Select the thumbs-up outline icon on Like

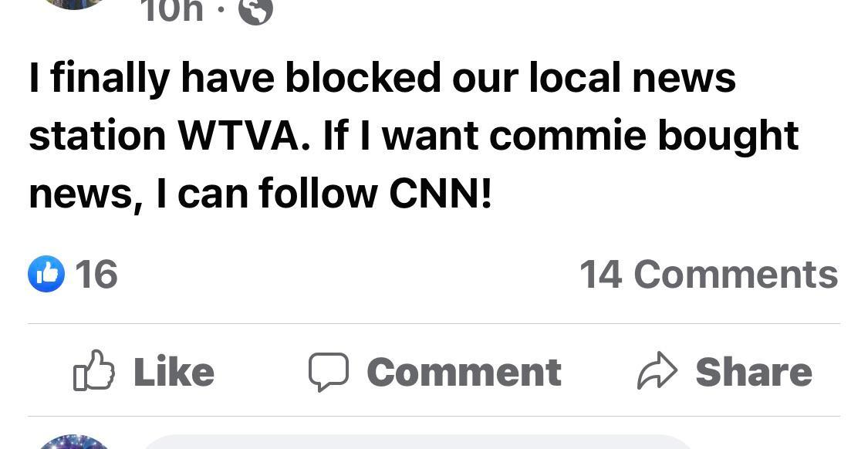click(93, 371)
